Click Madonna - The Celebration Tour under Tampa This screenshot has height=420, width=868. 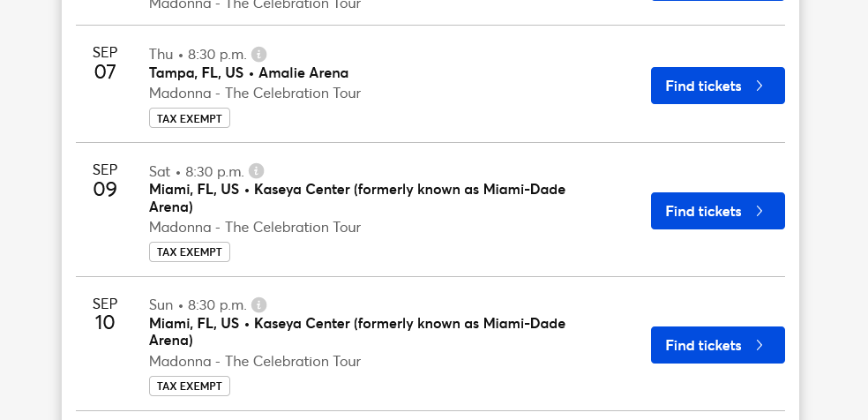255,93
